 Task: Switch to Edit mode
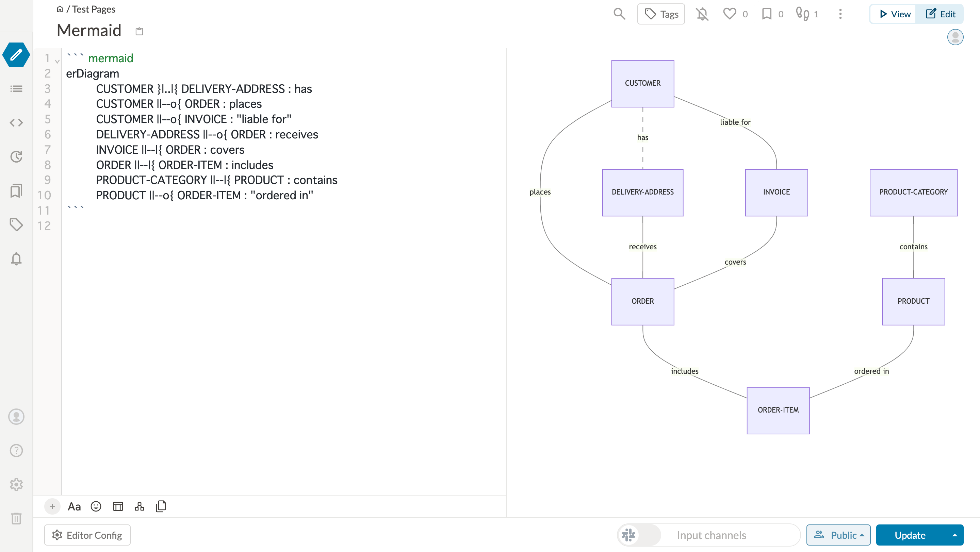coord(940,14)
